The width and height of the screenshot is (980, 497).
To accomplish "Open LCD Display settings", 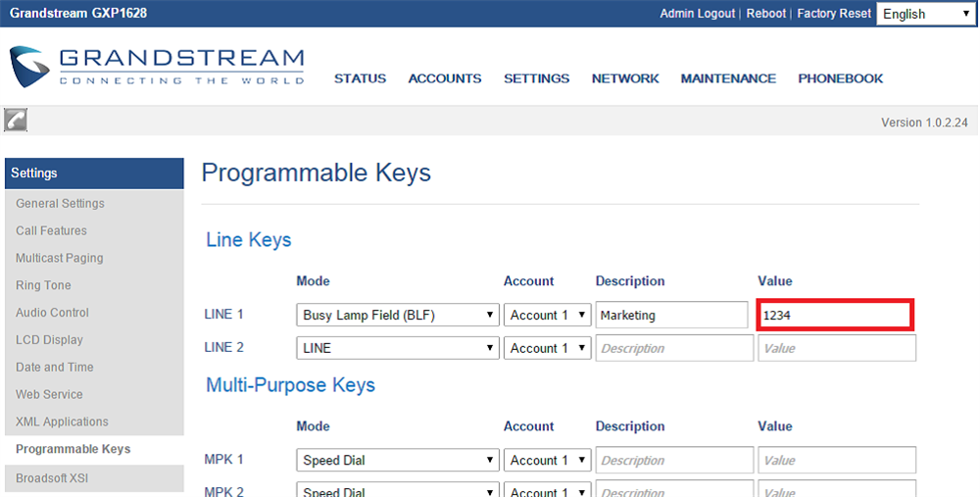I will point(49,340).
